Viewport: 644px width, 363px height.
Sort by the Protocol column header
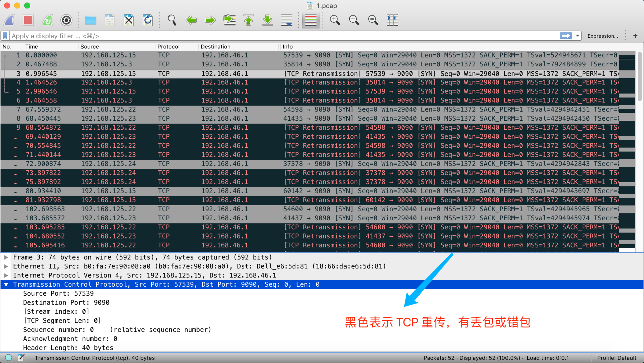169,47
